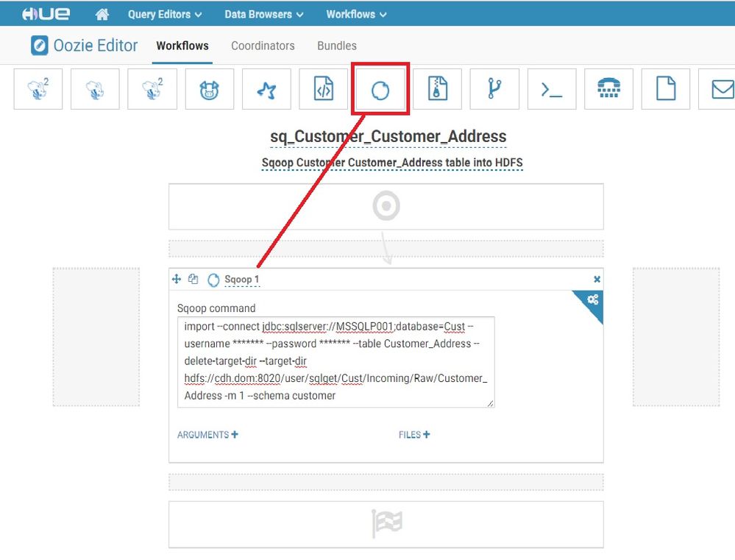Image resolution: width=735 pixels, height=560 pixels.
Task: Remove the Sqoop 1 node with X
Action: (x=597, y=279)
